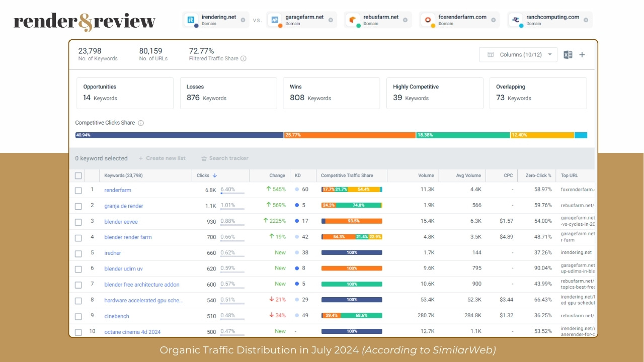Click the Search tracker crown icon

tap(204, 158)
